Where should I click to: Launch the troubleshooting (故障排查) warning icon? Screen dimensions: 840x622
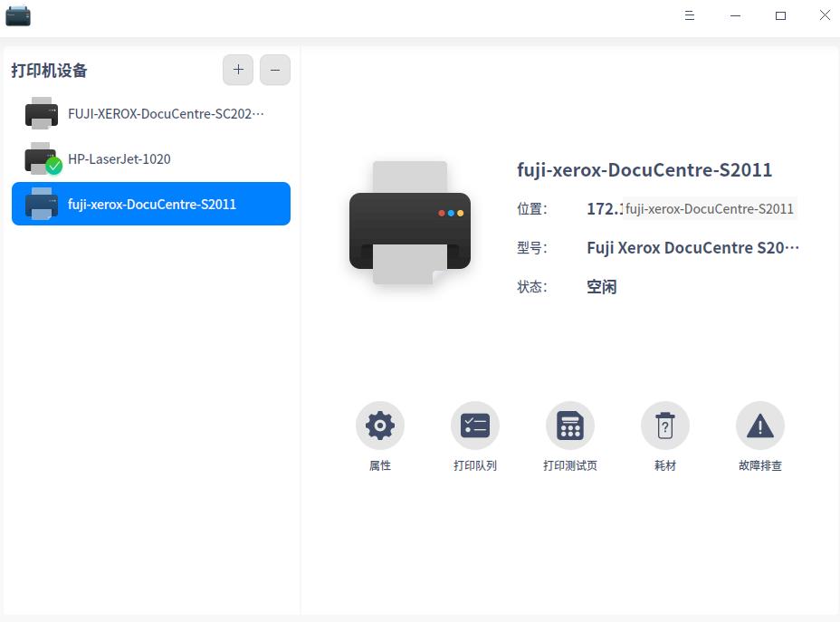tap(760, 426)
